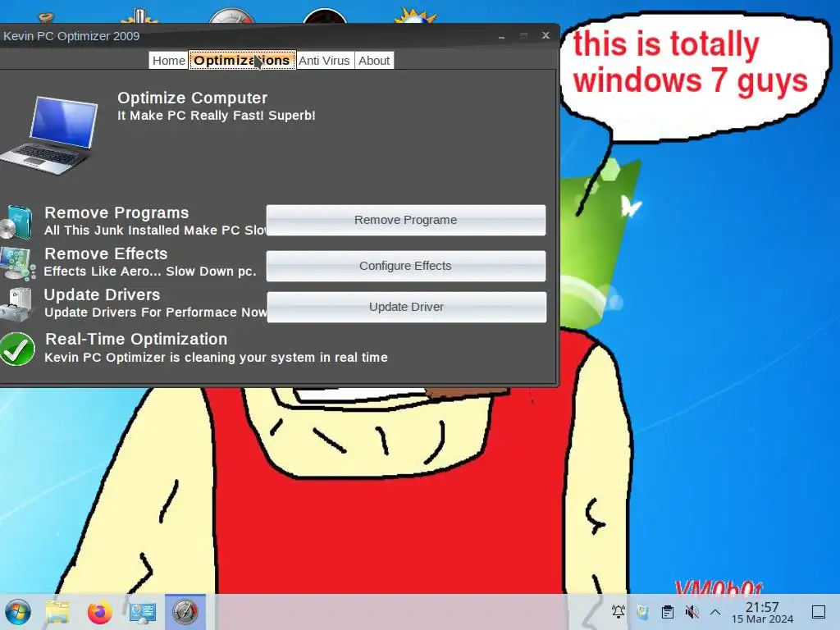Expand the hidden system tray icons arrow
Image resolution: width=840 pixels, height=630 pixels.
[715, 611]
